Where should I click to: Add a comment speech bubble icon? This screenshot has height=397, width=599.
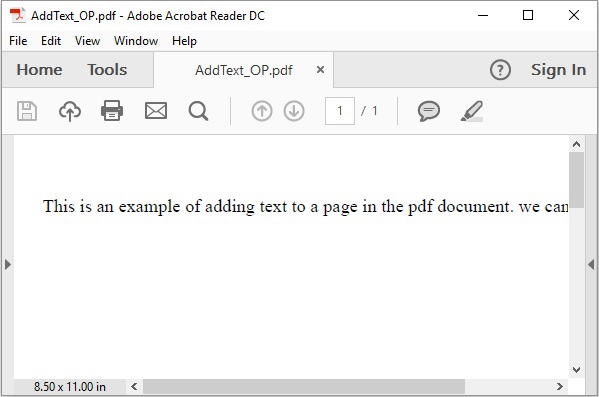pos(429,111)
